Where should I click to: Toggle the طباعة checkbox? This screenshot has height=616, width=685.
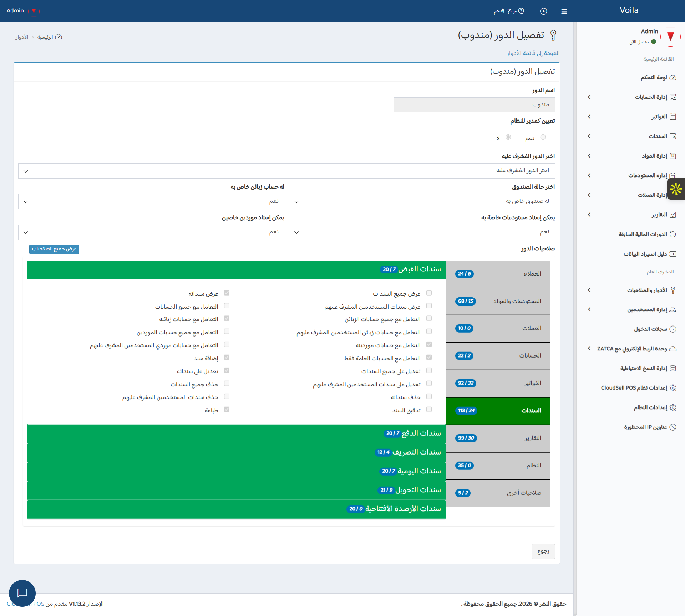[227, 409]
